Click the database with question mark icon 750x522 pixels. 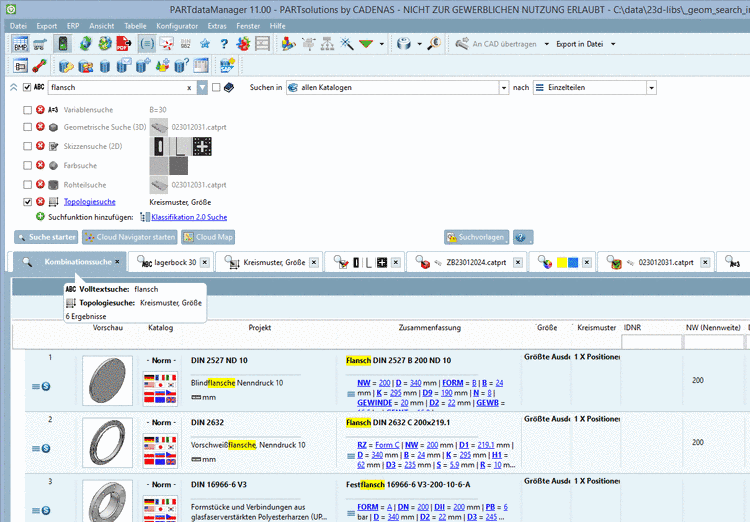coord(181,66)
